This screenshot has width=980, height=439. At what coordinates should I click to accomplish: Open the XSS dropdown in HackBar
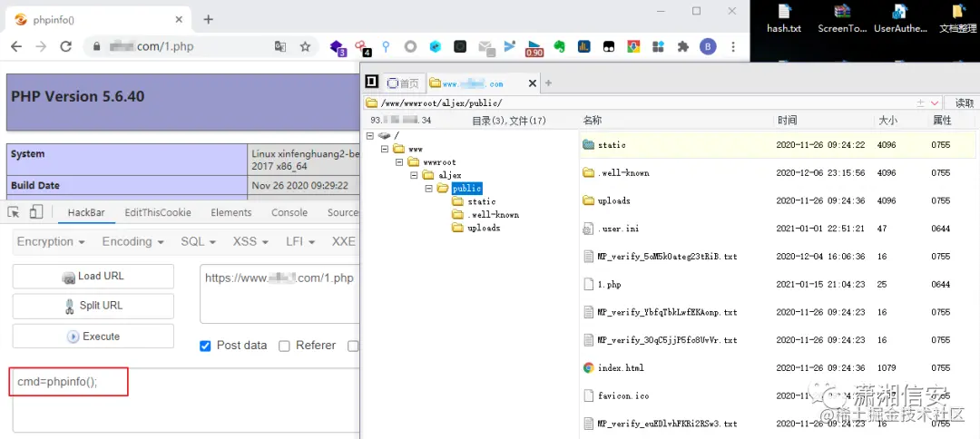point(250,241)
